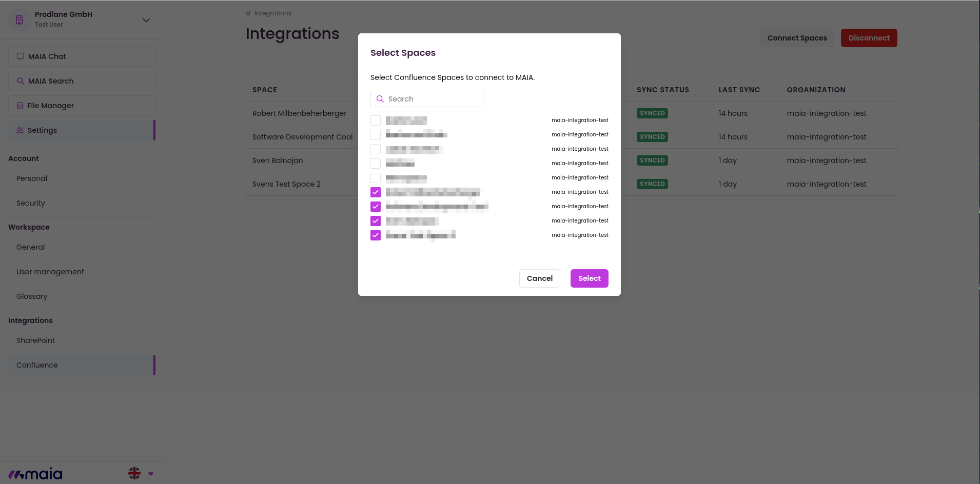Open the Glossary page
The image size is (980, 484).
pyautogui.click(x=32, y=296)
